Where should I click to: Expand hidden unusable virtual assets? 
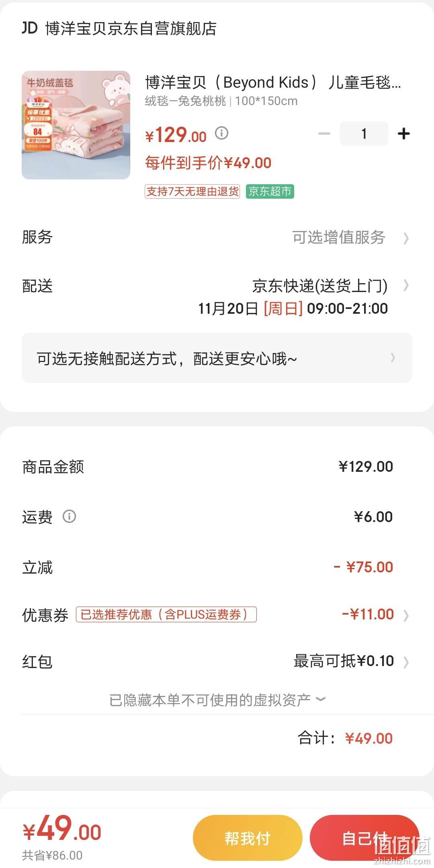coord(217,700)
